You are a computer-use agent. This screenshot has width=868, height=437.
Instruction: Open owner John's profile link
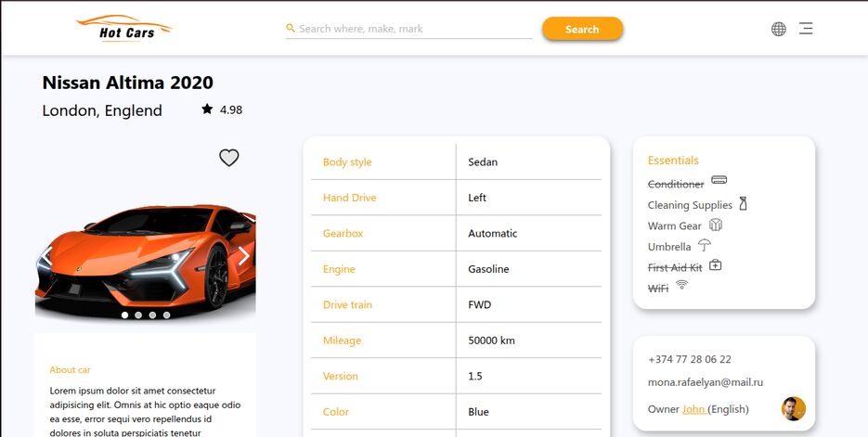[x=693, y=409]
